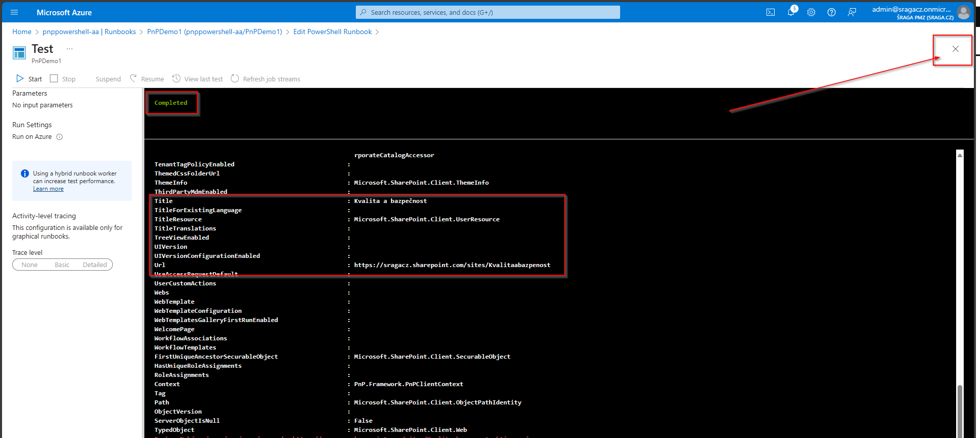The image size is (980, 438).
Task: Open PnPDemo1 breadcrumb link
Action: tap(215, 32)
